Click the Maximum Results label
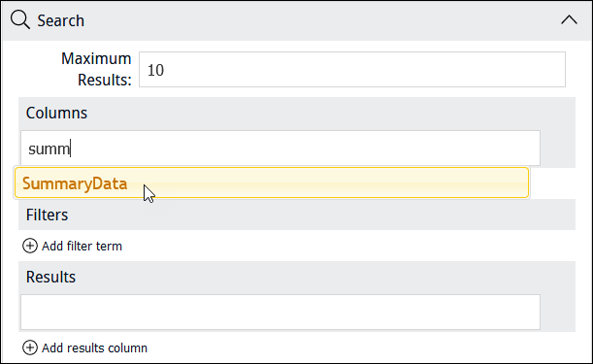Screen dimensions: 593x364 96,69
